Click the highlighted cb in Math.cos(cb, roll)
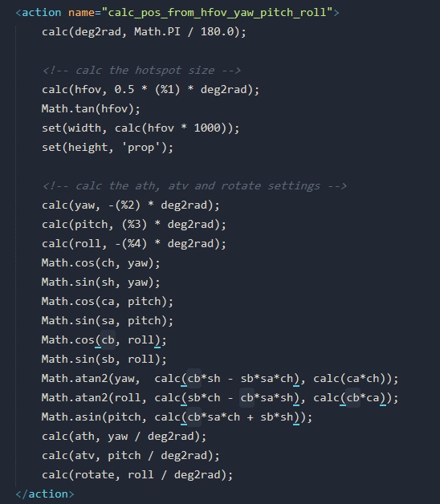 108,340
